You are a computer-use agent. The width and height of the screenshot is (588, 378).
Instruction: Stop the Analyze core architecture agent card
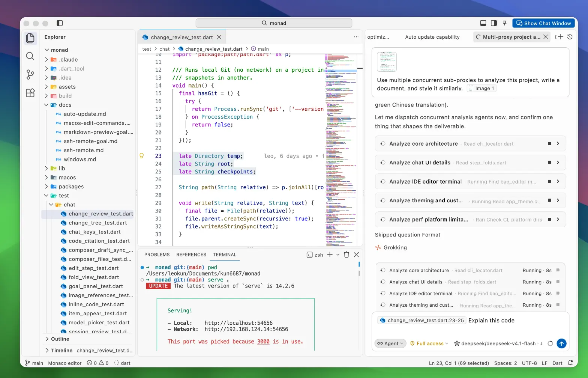pyautogui.click(x=549, y=143)
